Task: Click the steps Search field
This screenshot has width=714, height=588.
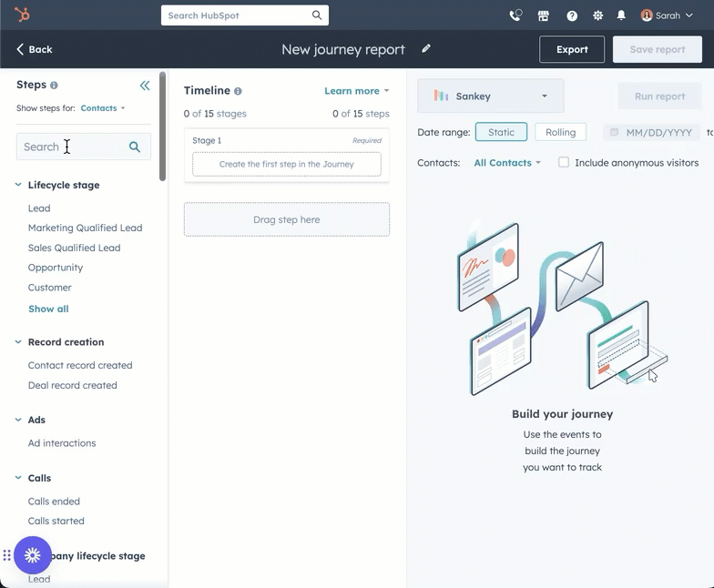Action: [84, 147]
